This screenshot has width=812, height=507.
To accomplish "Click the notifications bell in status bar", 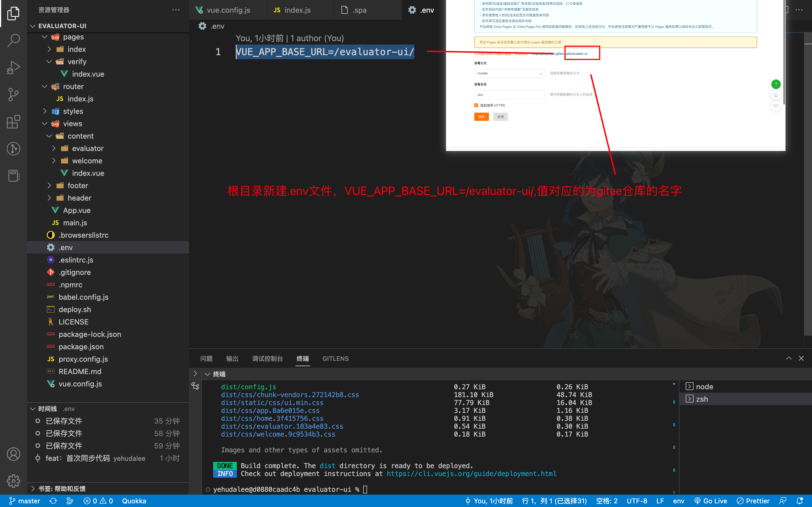I will [800, 501].
